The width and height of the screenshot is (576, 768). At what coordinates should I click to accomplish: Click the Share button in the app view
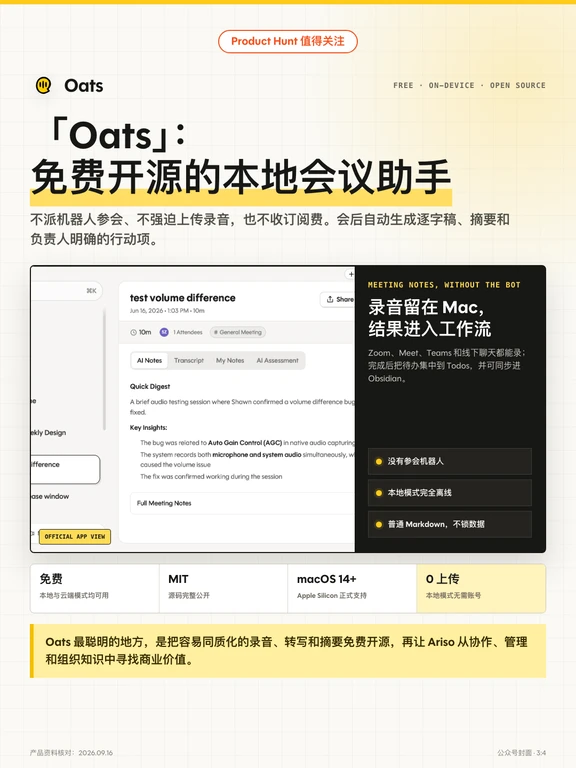pos(337,299)
